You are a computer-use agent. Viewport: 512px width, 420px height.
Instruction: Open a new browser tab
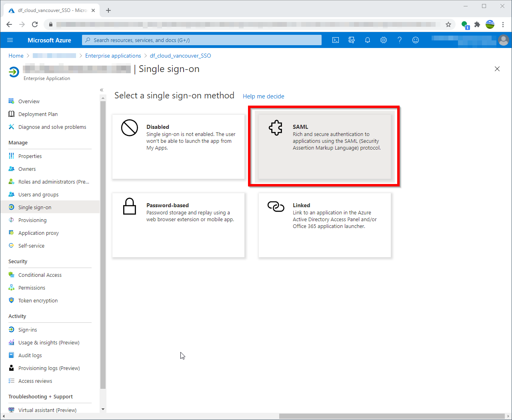pos(108,10)
